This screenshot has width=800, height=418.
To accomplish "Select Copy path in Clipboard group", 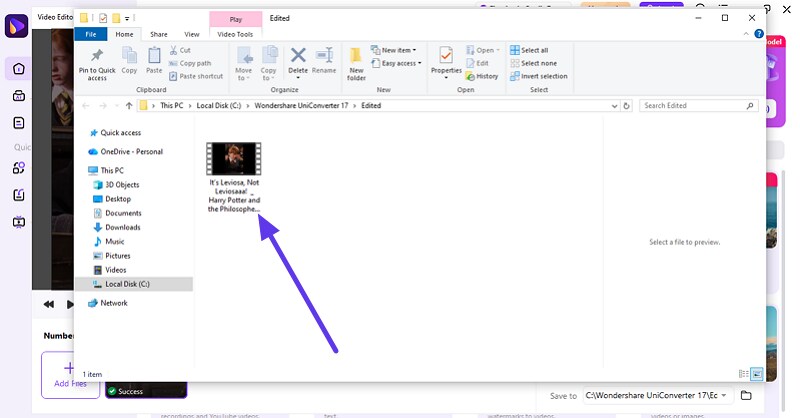I will [190, 63].
